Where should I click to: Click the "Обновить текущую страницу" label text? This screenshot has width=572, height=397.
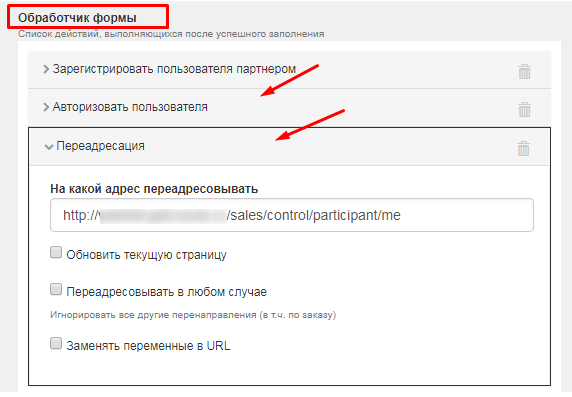(146, 255)
